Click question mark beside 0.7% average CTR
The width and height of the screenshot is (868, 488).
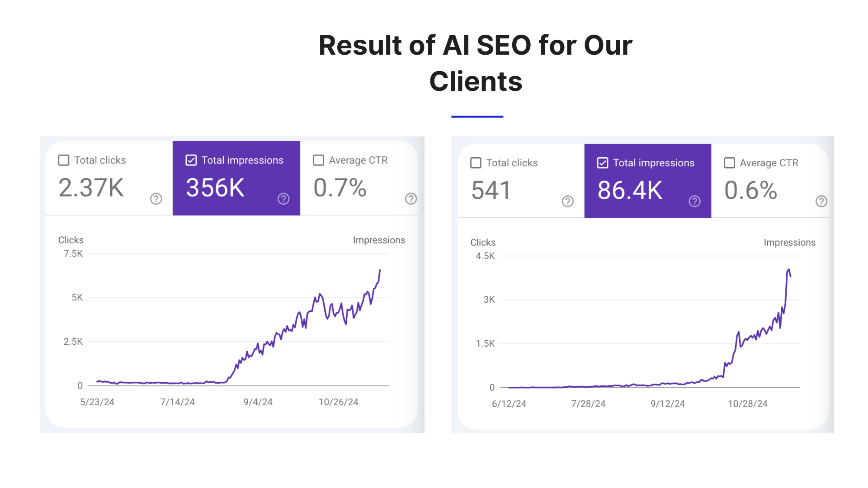[410, 199]
